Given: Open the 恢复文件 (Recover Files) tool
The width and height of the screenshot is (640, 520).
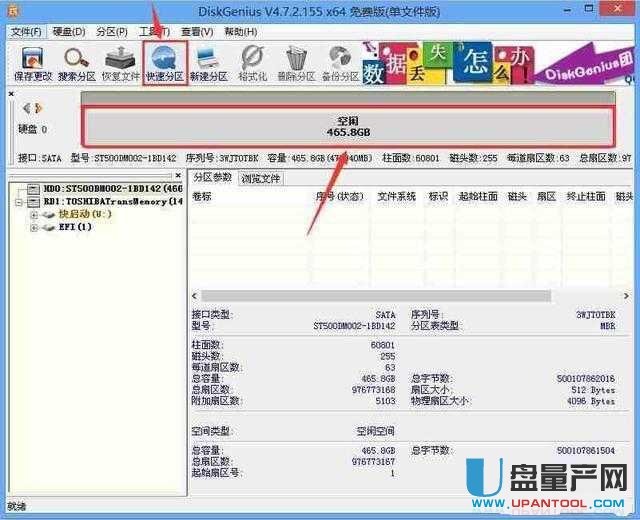Looking at the screenshot, I should [x=119, y=62].
